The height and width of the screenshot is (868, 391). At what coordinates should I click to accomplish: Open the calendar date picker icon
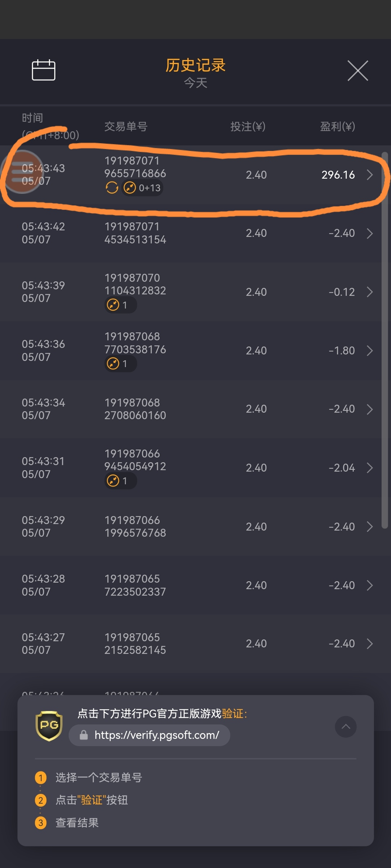pos(43,70)
